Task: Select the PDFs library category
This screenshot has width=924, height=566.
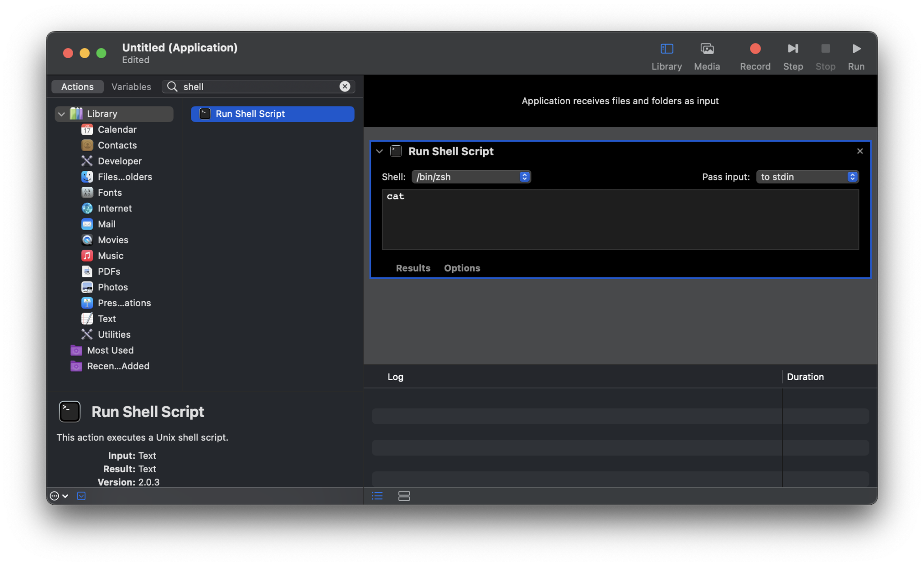Action: [x=109, y=271]
